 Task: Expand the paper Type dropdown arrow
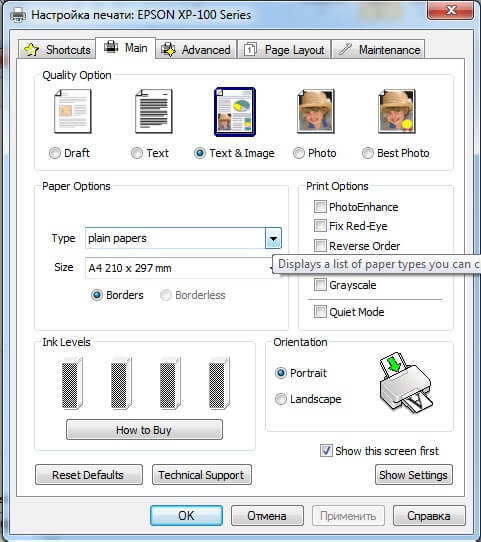(x=273, y=238)
